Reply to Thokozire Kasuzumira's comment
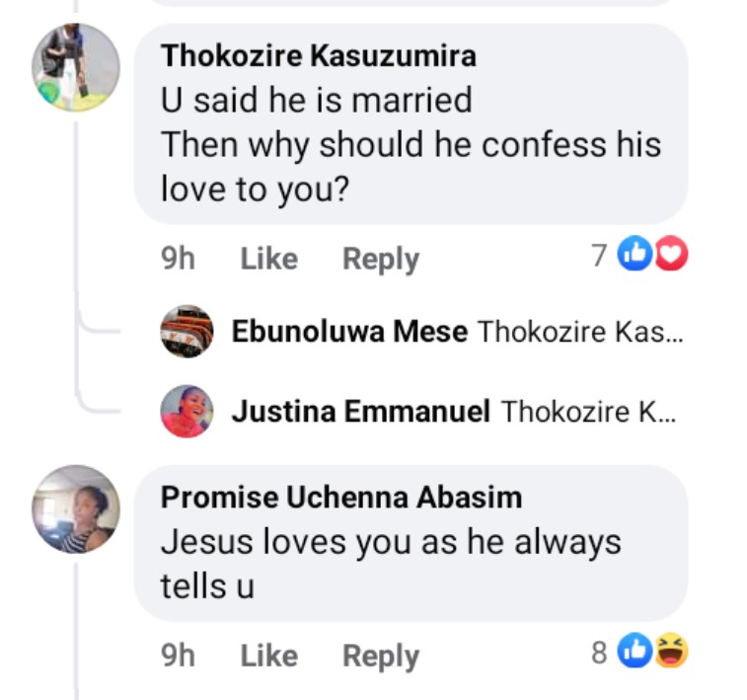This screenshot has width=747, height=700. click(380, 259)
